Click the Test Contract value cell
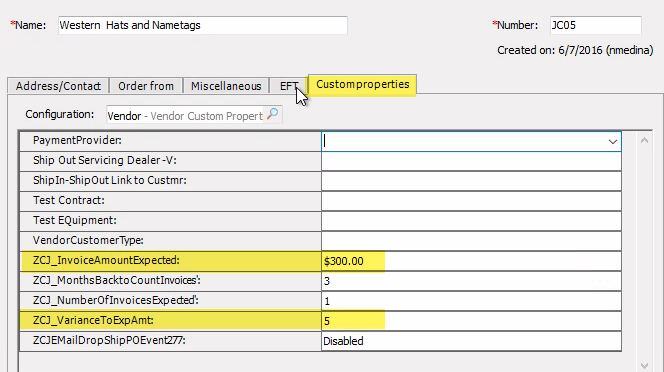Image resolution: width=664 pixels, height=372 pixels. pyautogui.click(x=471, y=201)
